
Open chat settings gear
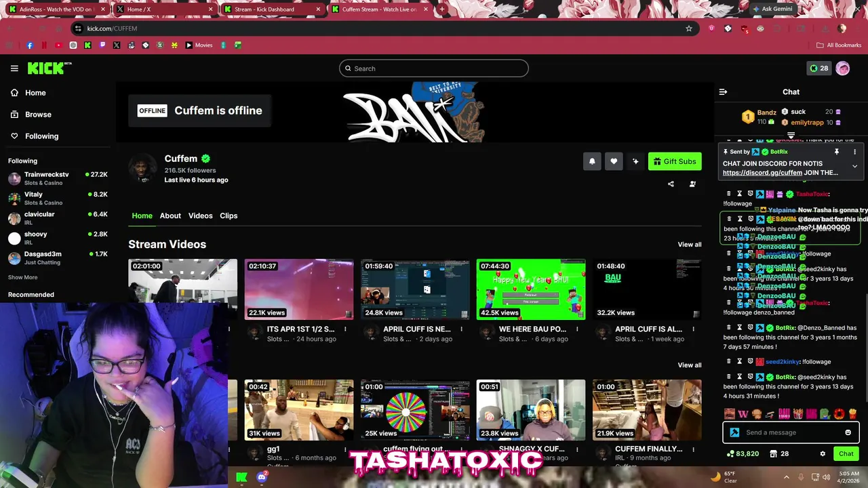click(823, 453)
